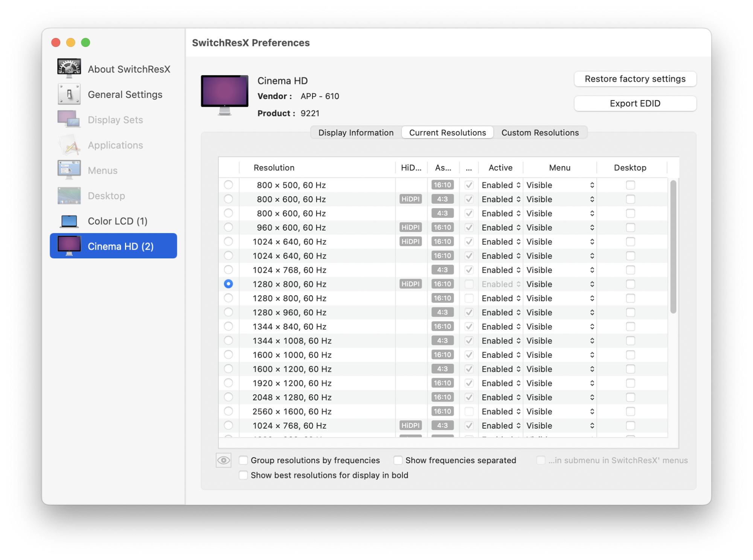
Task: Switch to the Custom Resolutions tab
Action: [x=540, y=133]
